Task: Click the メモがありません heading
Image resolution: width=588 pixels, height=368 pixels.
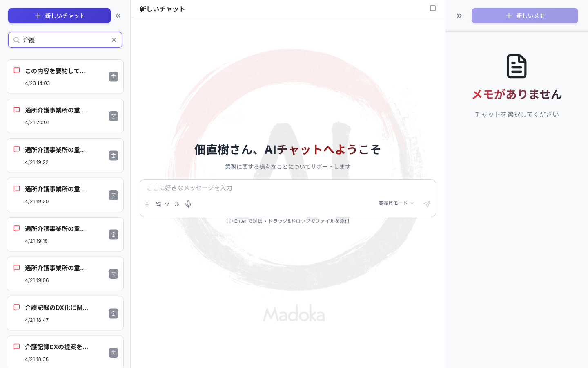Action: (x=517, y=94)
